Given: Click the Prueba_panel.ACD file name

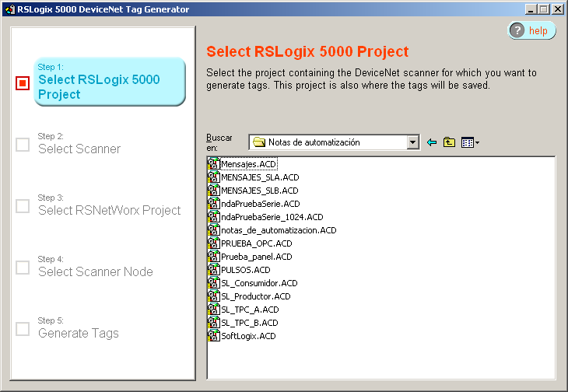Looking at the screenshot, I should point(257,257).
